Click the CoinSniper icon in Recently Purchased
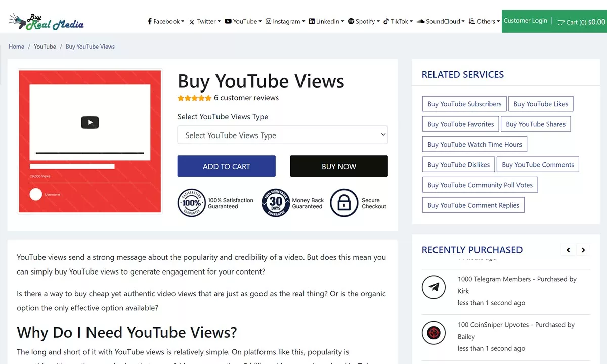This screenshot has width=607, height=364. click(x=433, y=333)
